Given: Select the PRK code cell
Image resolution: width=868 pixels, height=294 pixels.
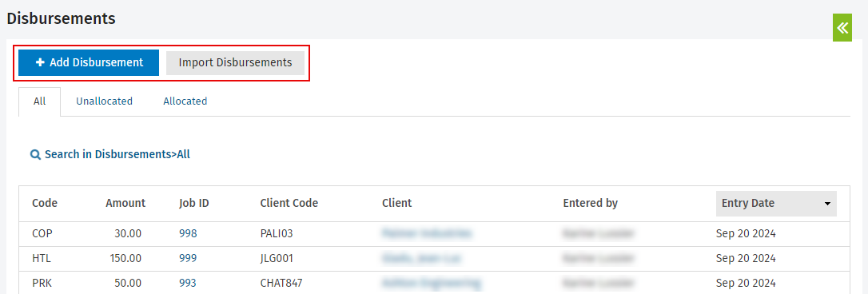Looking at the screenshot, I should click(x=42, y=284).
